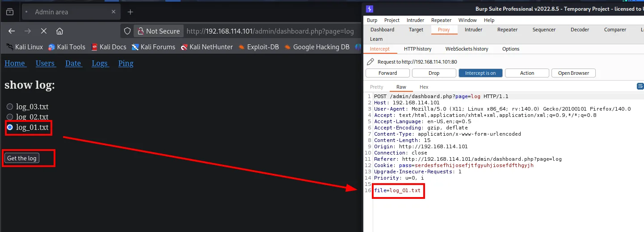Select the WebSockets history sub-tab

467,49
